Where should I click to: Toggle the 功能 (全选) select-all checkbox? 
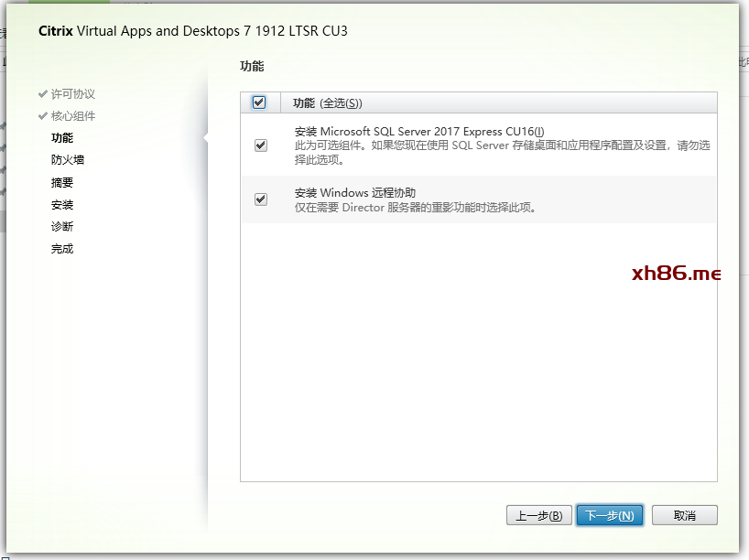click(259, 102)
